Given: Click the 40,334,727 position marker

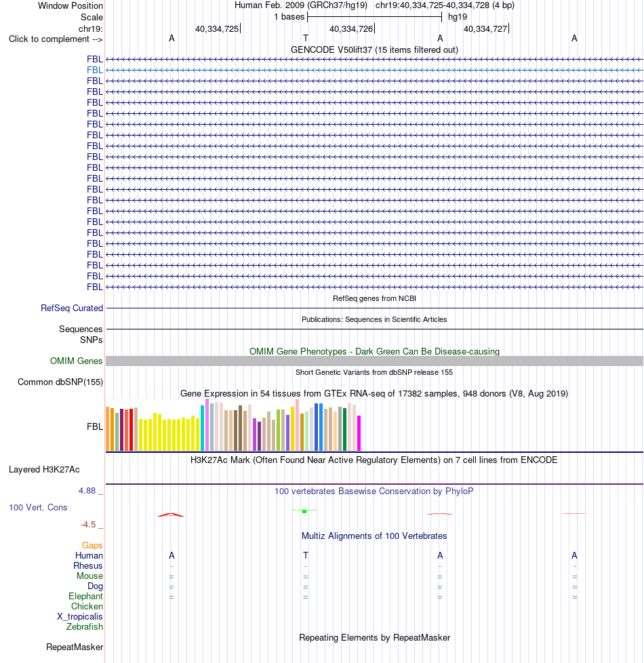Looking at the screenshot, I should 486,28.
